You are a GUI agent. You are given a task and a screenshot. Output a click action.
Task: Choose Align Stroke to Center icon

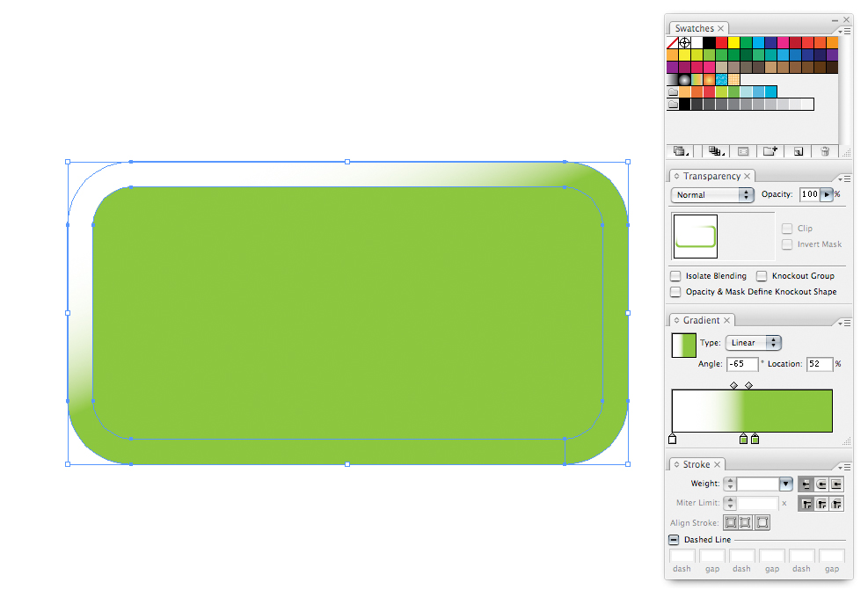point(731,522)
